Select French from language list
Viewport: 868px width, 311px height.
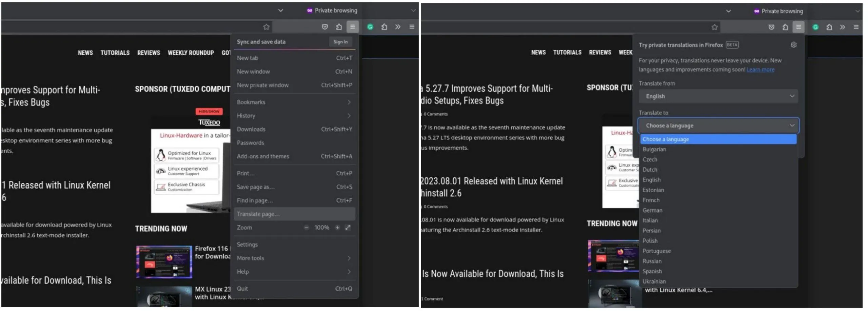(x=718, y=200)
